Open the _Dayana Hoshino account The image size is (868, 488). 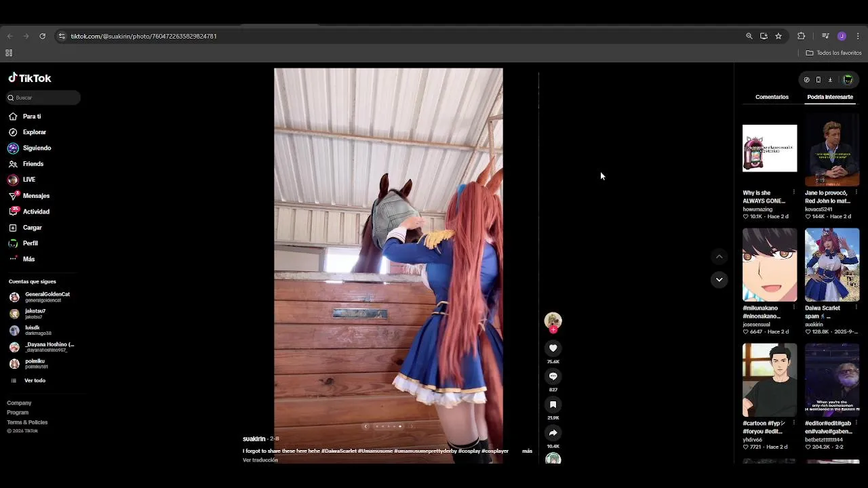[41, 347]
